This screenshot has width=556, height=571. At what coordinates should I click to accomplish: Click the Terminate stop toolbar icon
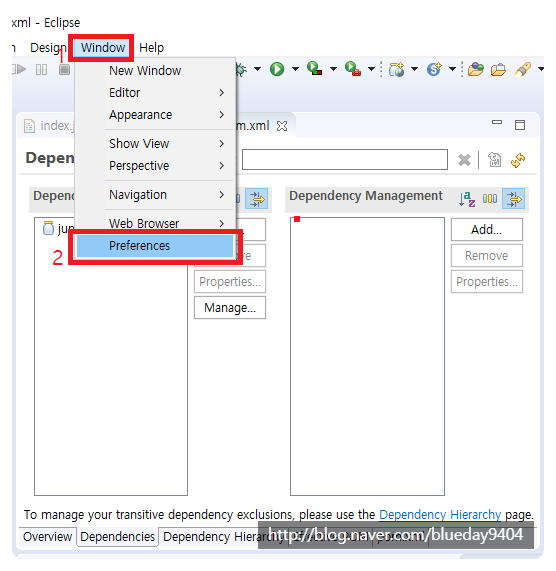(64, 69)
